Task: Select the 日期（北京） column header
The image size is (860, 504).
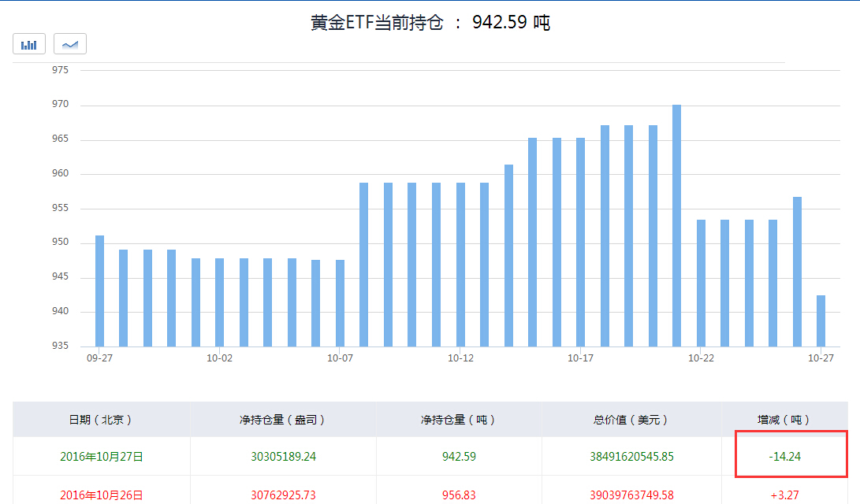Action: [x=101, y=420]
